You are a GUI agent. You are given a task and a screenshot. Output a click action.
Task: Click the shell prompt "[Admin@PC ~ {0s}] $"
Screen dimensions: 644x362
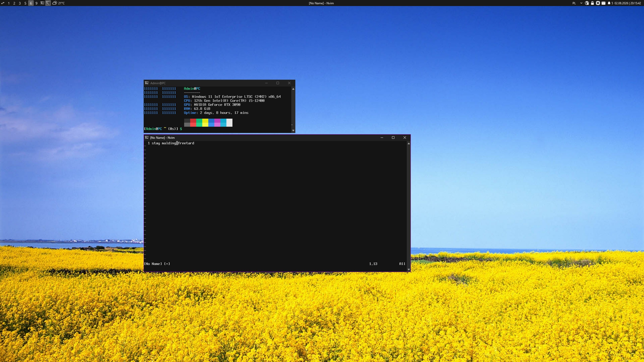pyautogui.click(x=163, y=129)
